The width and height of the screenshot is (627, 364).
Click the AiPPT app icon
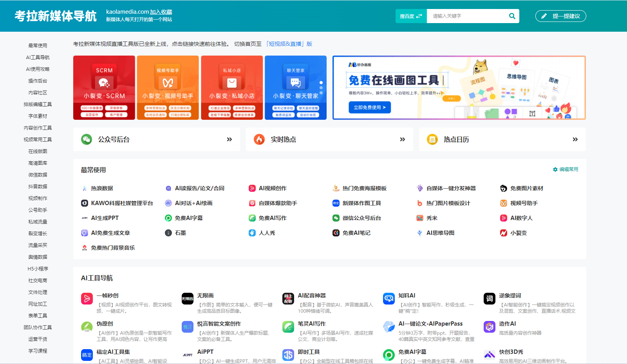coord(188,355)
